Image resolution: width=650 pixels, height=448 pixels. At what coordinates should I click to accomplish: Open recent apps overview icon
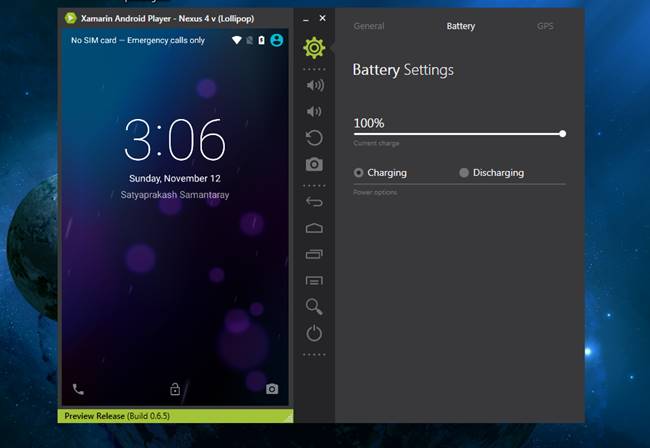coord(314,254)
